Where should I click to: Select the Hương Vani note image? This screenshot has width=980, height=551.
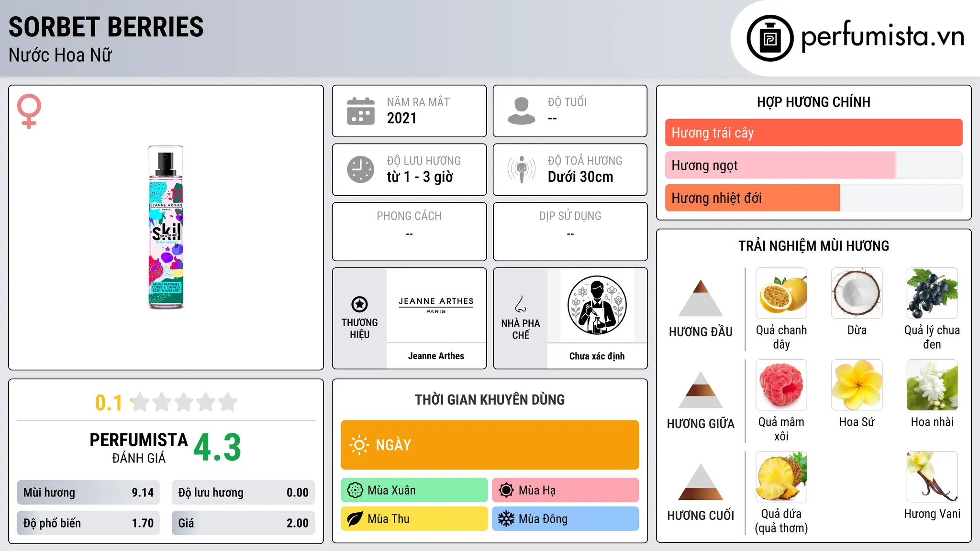click(x=932, y=477)
